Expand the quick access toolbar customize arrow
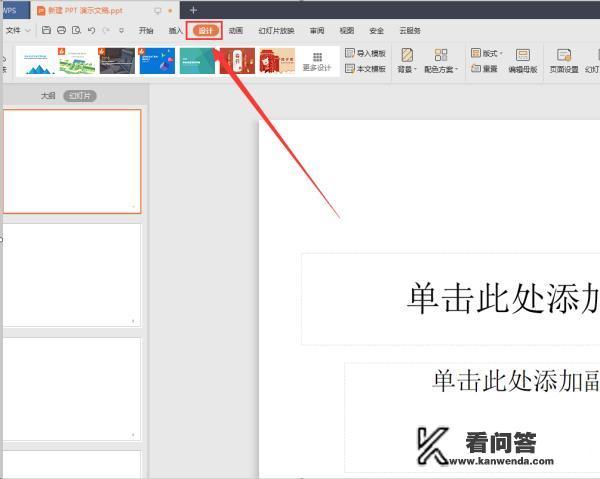The image size is (600, 479). (121, 30)
